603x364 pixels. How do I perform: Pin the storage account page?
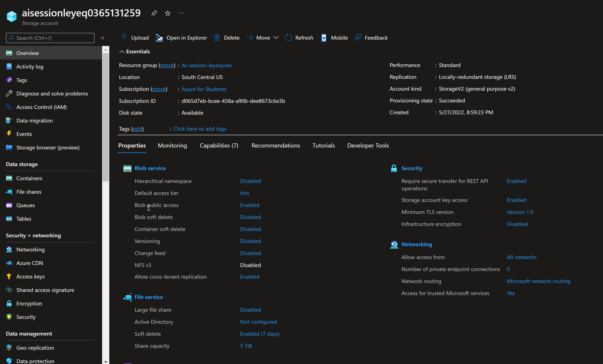pyautogui.click(x=154, y=13)
